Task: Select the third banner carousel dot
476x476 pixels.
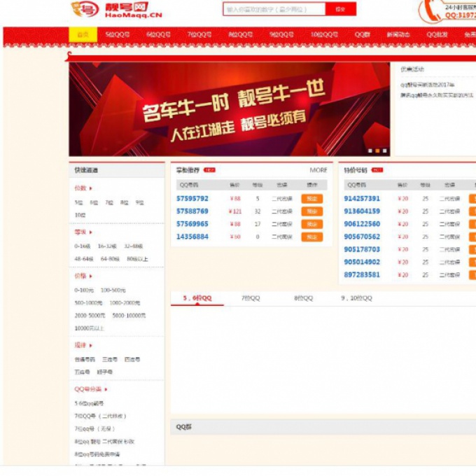Action: click(x=384, y=150)
